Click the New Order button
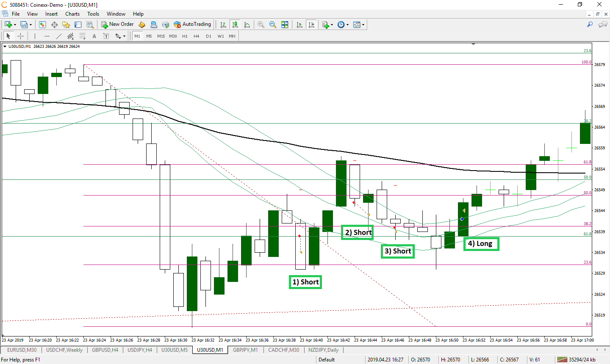 click(x=117, y=25)
